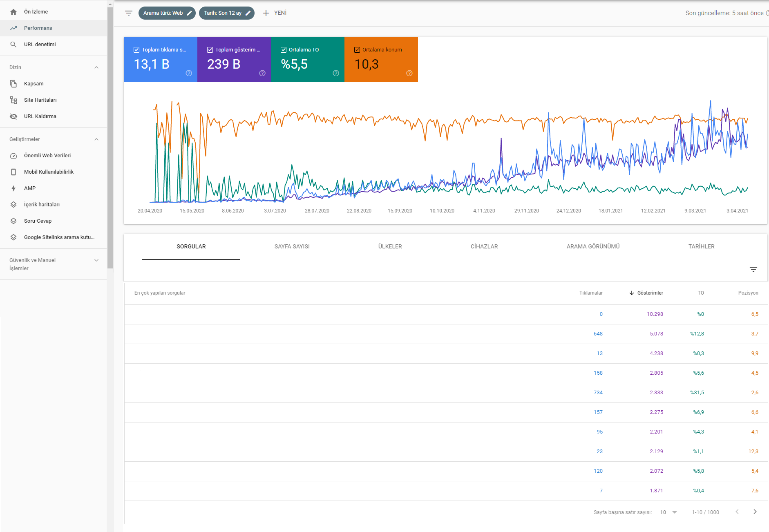Go to next page of queries

coord(755,512)
